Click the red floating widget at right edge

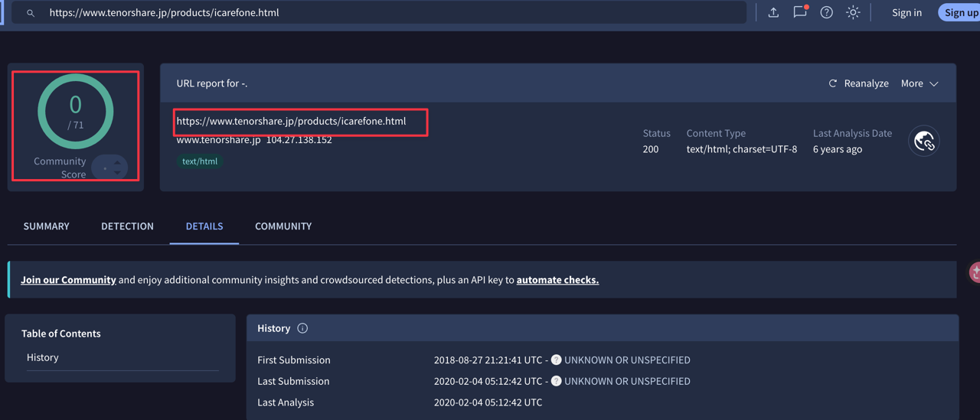[975, 272]
